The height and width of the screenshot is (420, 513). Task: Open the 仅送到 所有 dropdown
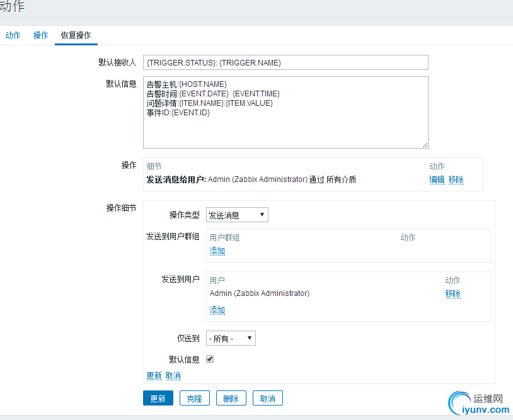(x=231, y=338)
